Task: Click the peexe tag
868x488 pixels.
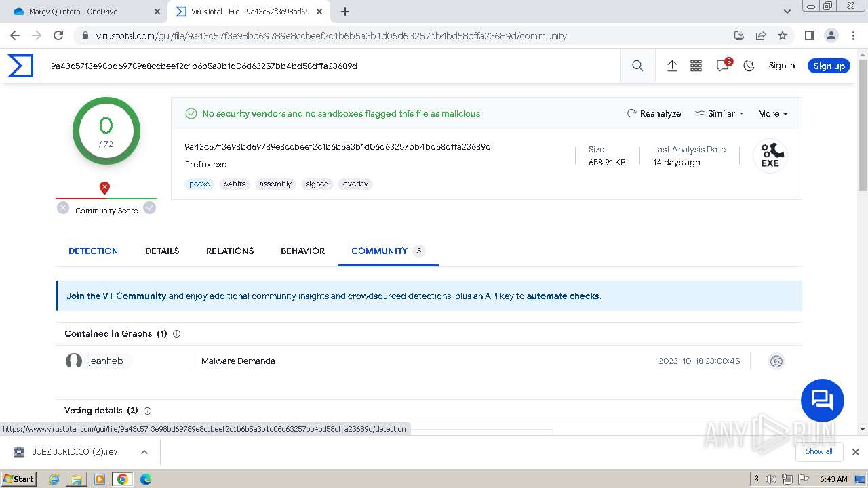Action: [199, 184]
